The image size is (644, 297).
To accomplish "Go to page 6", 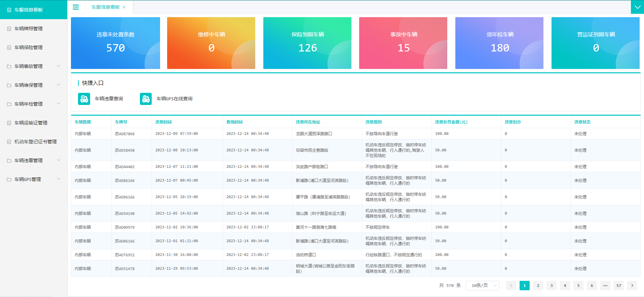I will (592, 286).
